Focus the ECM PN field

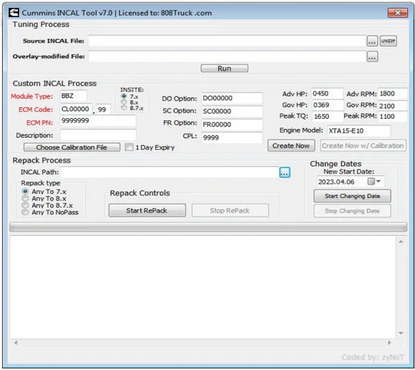tap(98, 121)
